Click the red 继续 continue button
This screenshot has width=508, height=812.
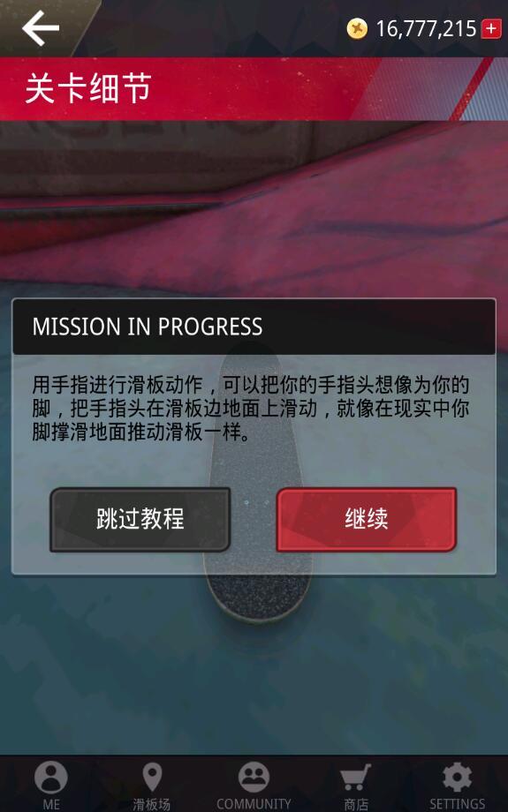pos(367,519)
